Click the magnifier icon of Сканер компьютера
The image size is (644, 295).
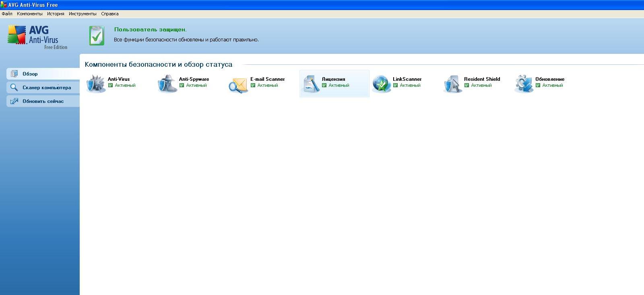pos(14,88)
